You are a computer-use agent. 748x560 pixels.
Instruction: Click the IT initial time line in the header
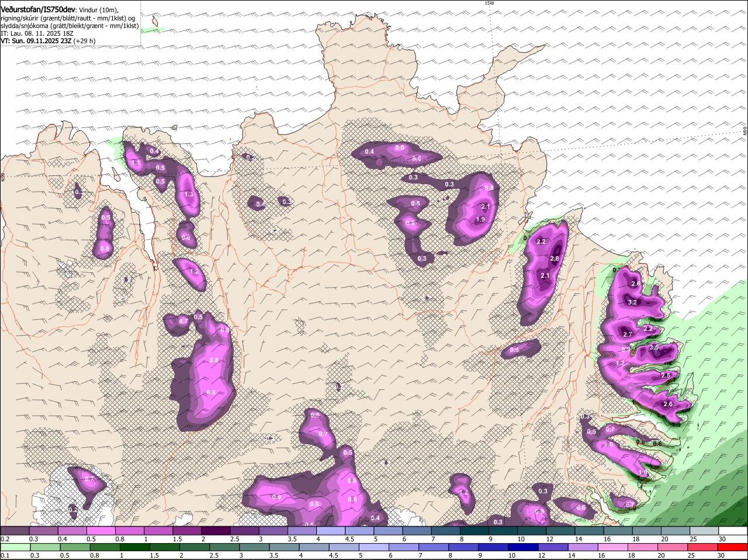point(37,33)
